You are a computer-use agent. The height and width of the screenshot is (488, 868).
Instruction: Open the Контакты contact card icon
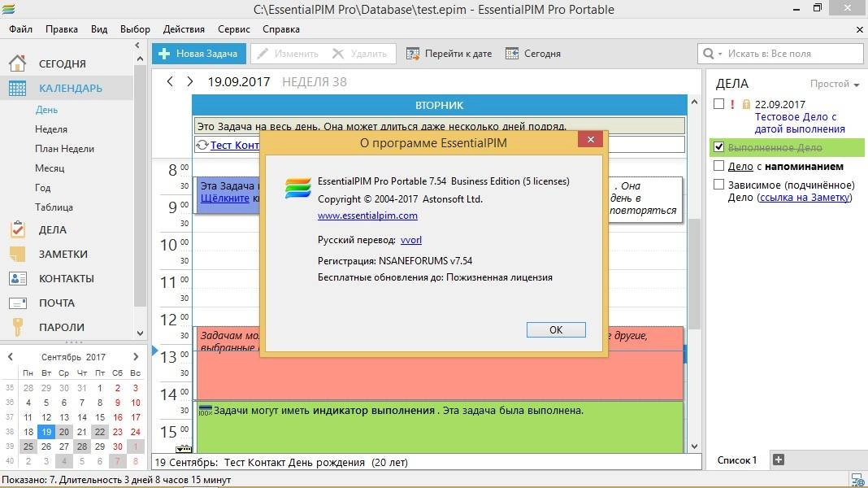17,278
